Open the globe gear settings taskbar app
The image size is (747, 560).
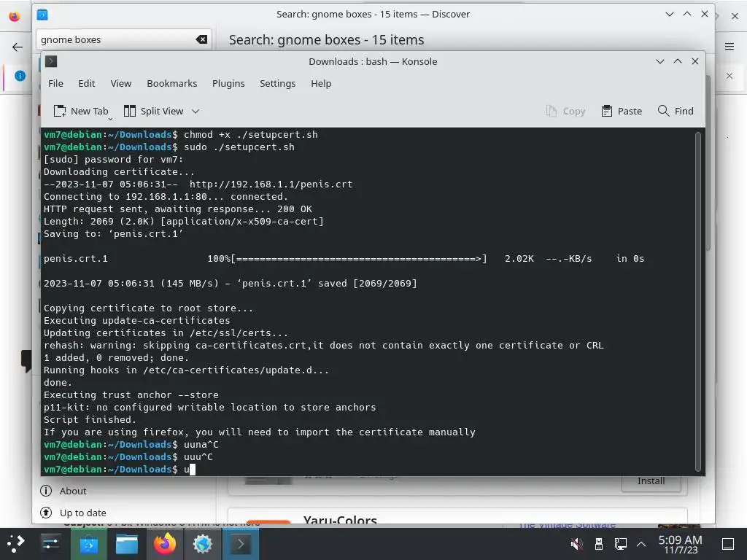pos(203,544)
